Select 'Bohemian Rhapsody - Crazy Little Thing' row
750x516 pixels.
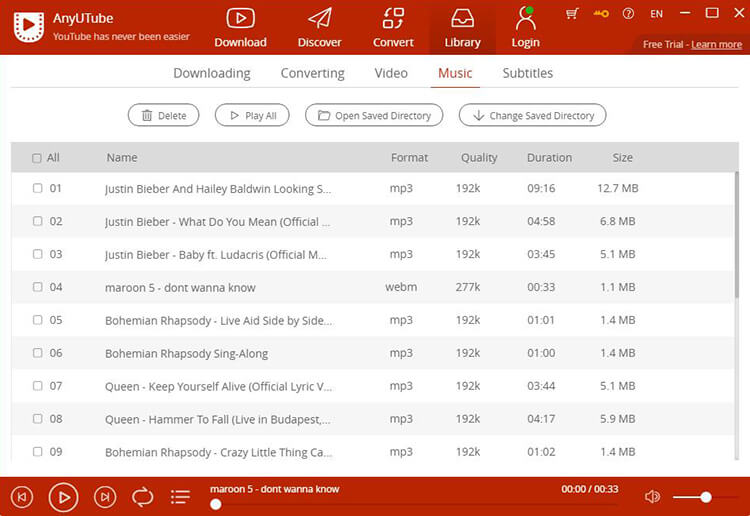coord(373,450)
